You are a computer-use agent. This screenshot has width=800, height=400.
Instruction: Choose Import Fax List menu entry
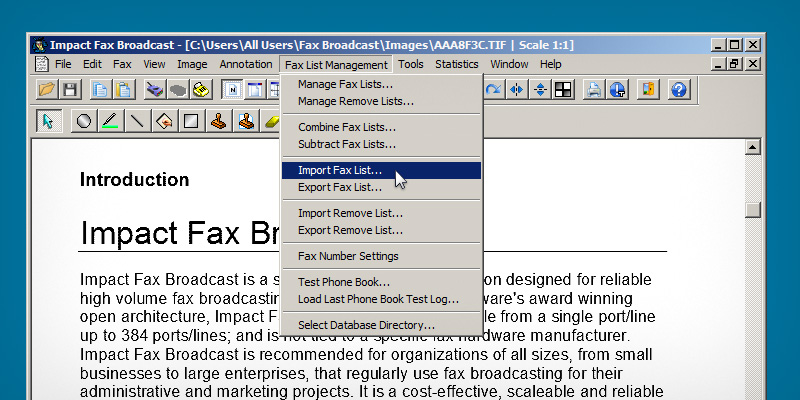(339, 171)
